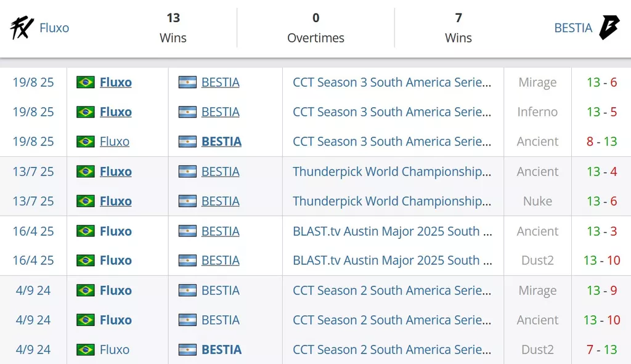Click Brazil flag in 4/9 Mirage row
The height and width of the screenshot is (364, 631).
86,290
